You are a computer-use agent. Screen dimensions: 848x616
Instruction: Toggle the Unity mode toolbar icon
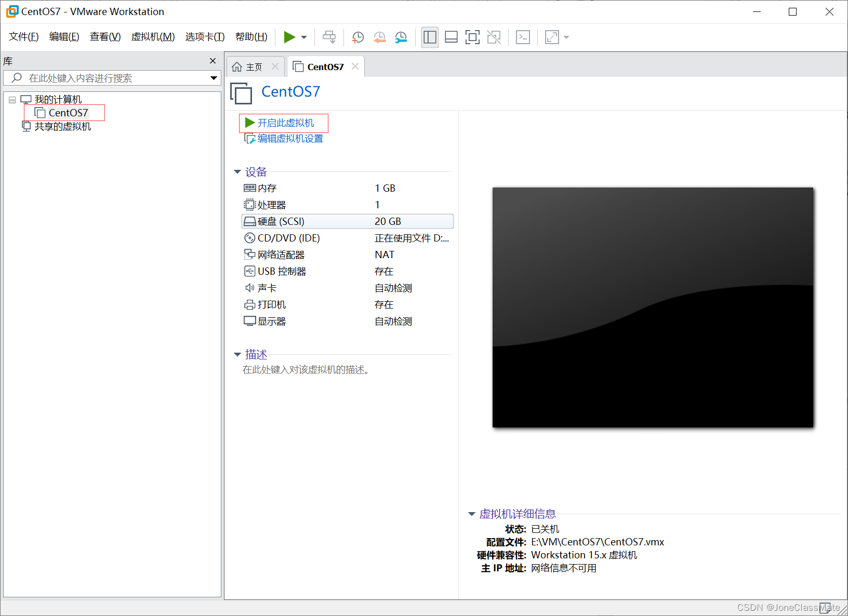pyautogui.click(x=494, y=37)
